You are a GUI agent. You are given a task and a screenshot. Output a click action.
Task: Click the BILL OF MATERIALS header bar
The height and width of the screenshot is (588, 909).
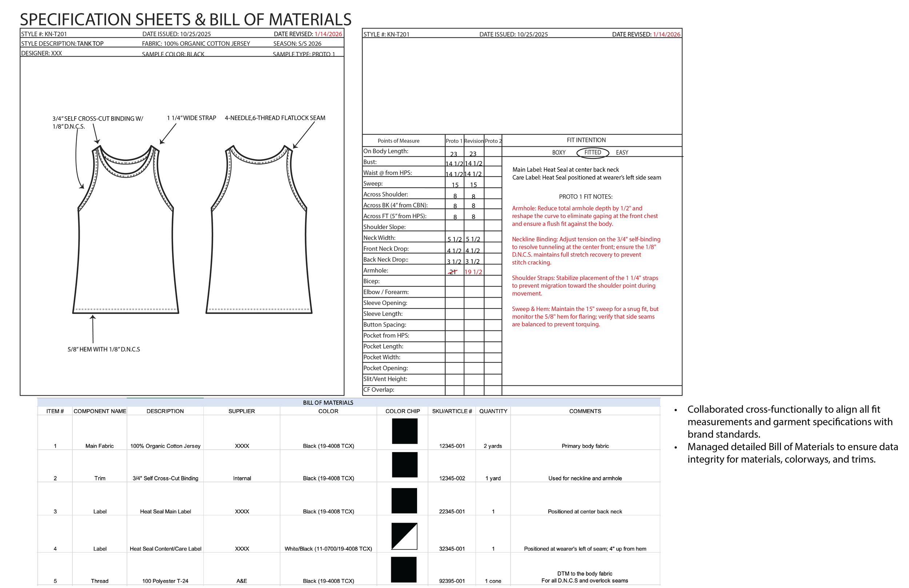pyautogui.click(x=328, y=402)
